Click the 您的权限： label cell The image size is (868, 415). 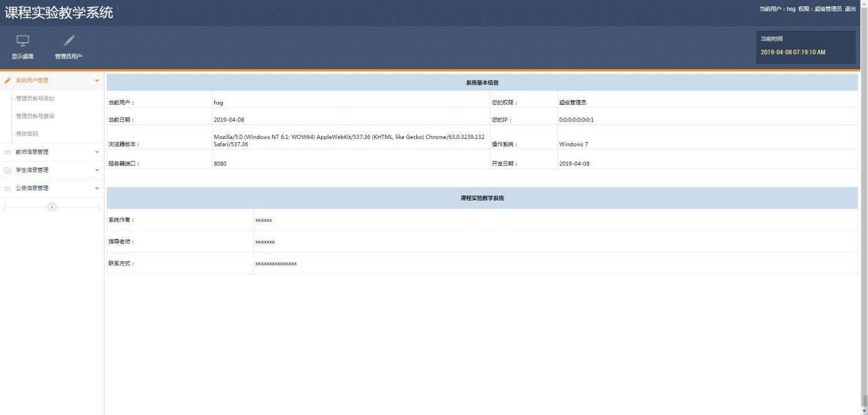tap(524, 99)
